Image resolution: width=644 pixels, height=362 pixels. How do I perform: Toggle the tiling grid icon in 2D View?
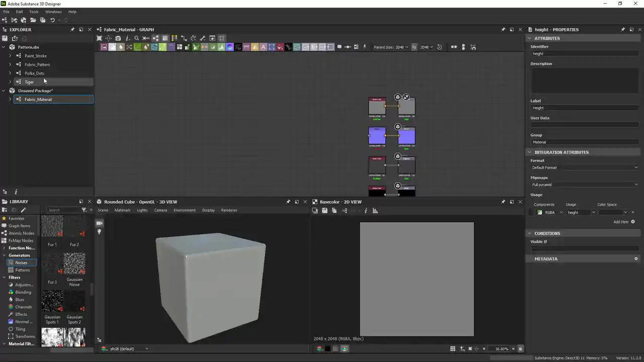(452, 348)
